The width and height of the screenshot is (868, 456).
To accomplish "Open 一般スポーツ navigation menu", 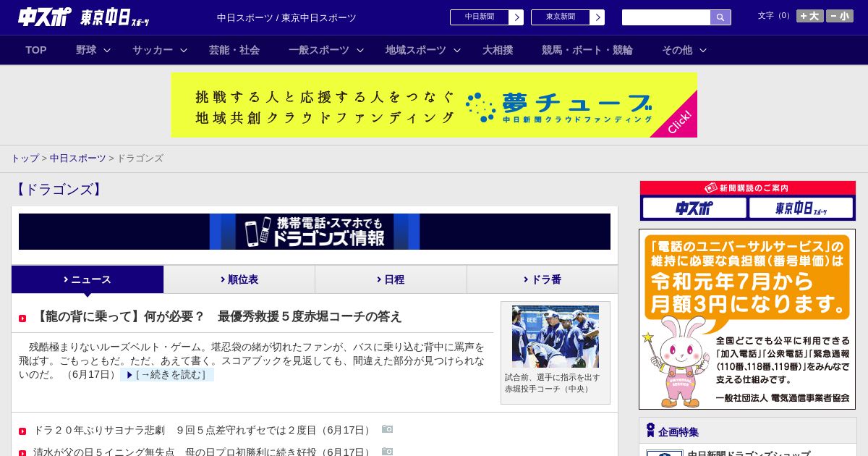I will point(319,50).
